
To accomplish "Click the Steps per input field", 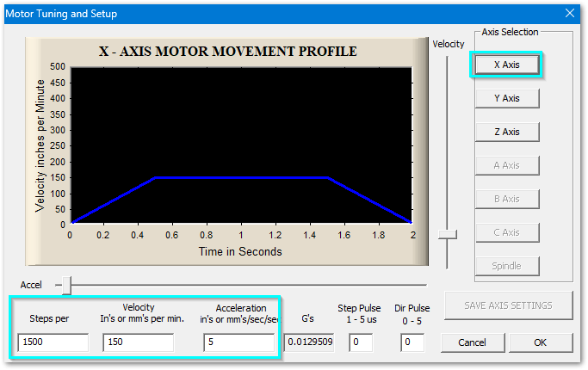I will 53,343.
